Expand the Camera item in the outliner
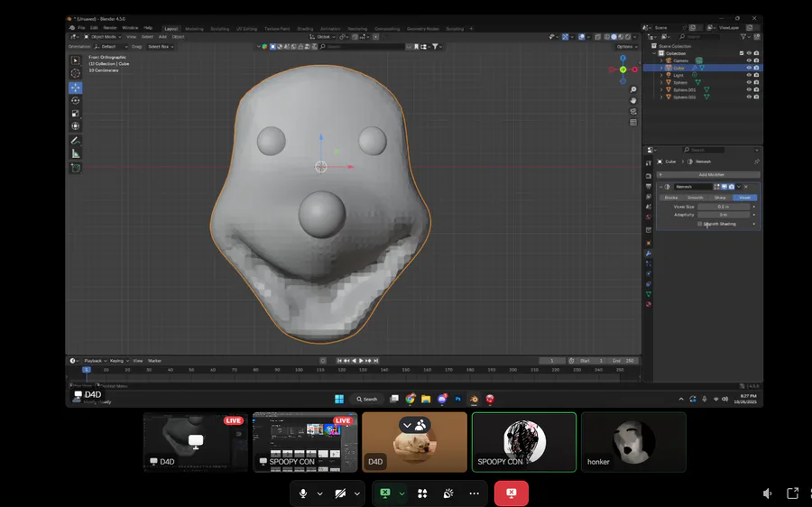Viewport: 812px width, 507px height. (x=661, y=60)
